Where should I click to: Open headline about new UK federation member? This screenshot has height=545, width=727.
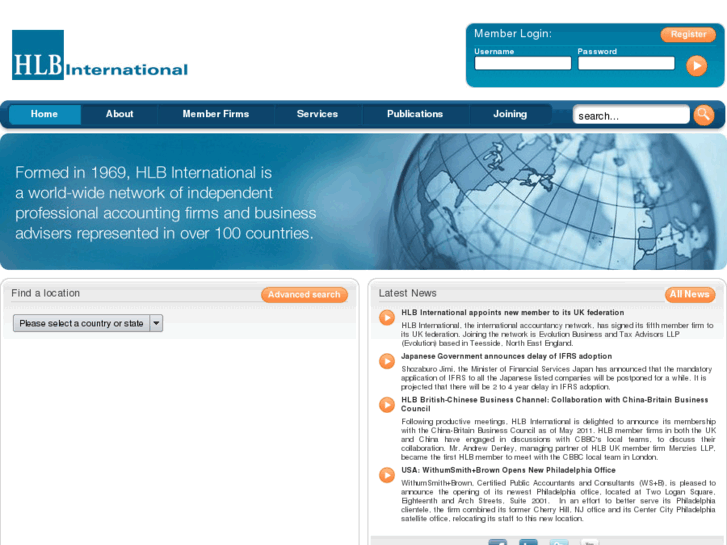(512, 313)
